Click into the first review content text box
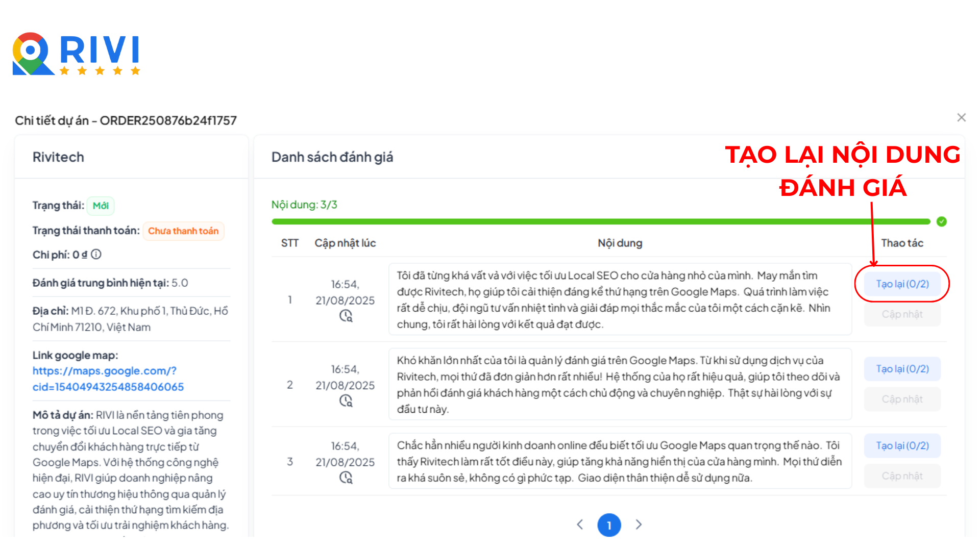The height and width of the screenshot is (551, 980). coord(620,299)
